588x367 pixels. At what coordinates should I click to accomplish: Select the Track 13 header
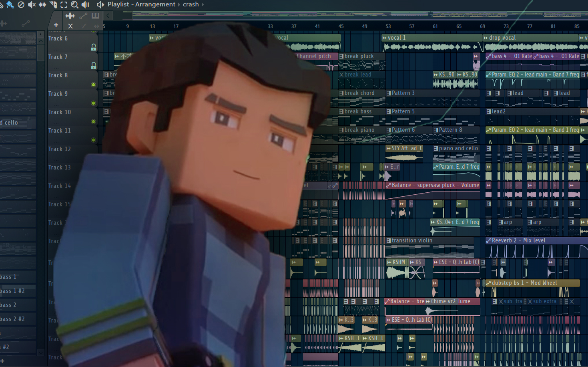[60, 167]
